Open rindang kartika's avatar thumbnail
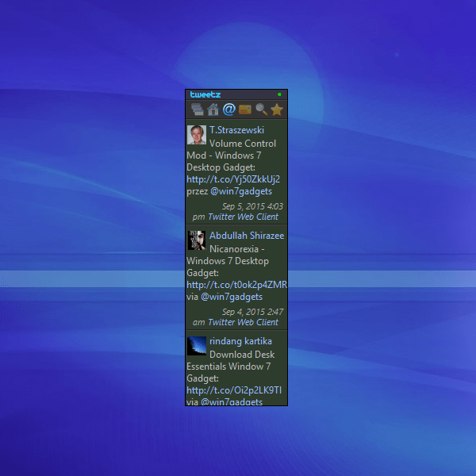 tap(197, 346)
